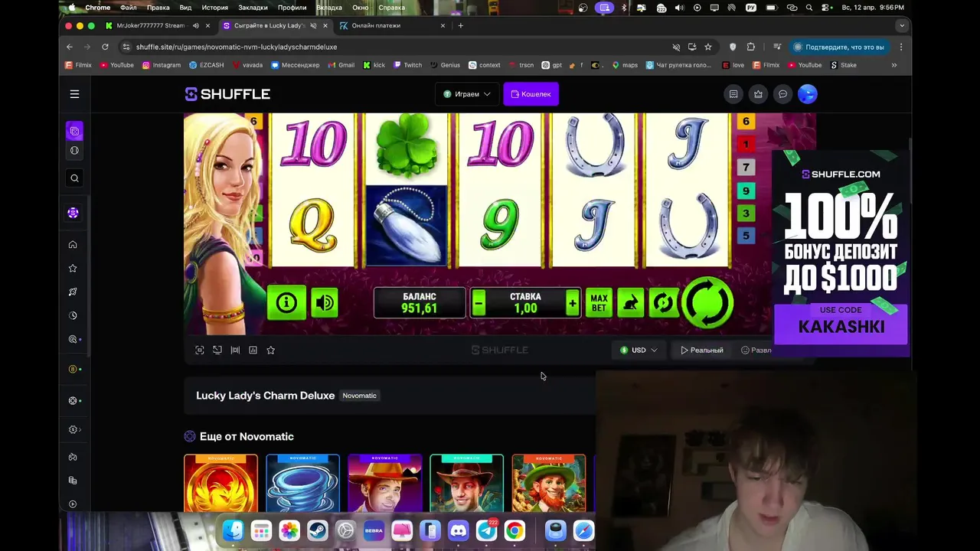Image resolution: width=980 pixels, height=551 pixels.
Task: Switch to Реальный play mode
Action: (701, 350)
